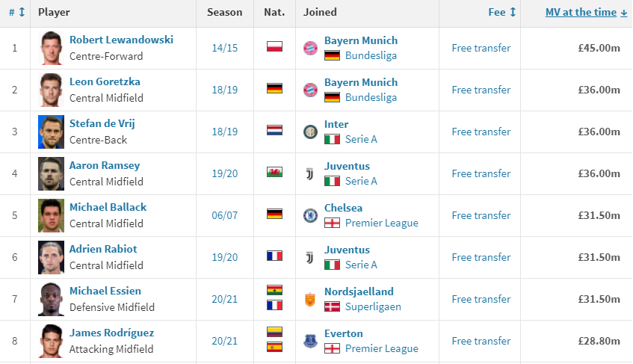Click the Wales flag in Ramsey's row
The image size is (633, 364).
[274, 172]
